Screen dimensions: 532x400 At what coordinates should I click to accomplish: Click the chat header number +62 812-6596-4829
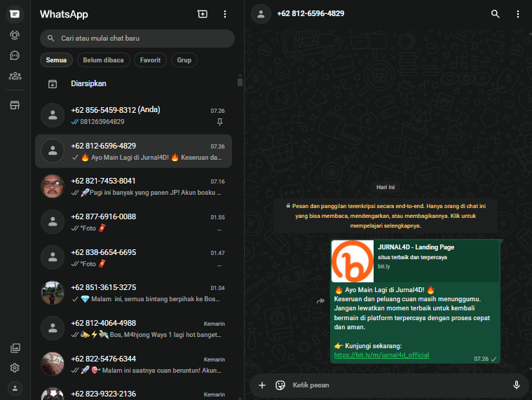(x=311, y=13)
